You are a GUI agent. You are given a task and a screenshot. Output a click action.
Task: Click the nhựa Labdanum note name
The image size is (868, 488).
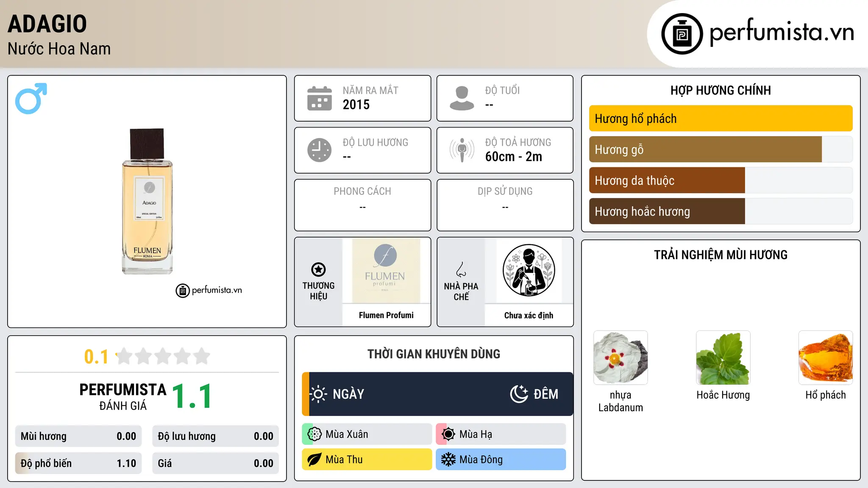coord(620,401)
